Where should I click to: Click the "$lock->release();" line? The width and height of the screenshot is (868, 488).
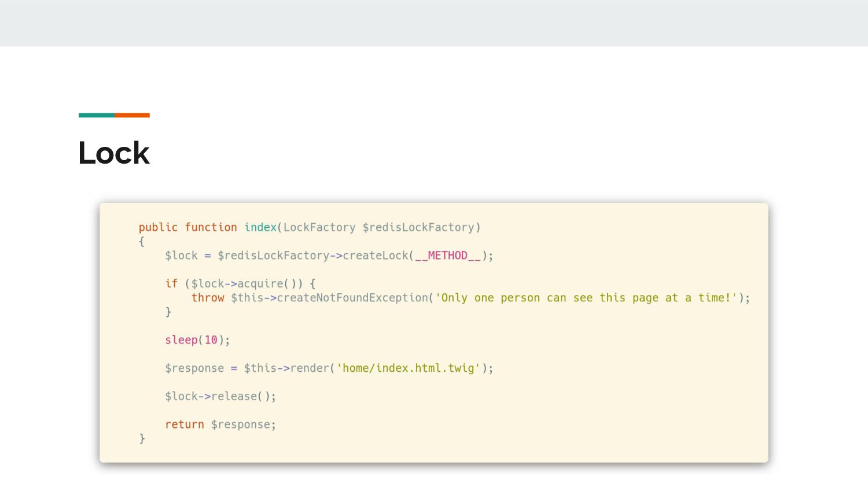point(220,397)
